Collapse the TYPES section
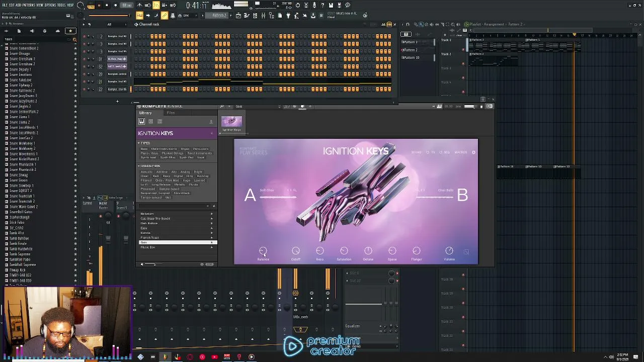The height and width of the screenshot is (362, 644). 139,143
